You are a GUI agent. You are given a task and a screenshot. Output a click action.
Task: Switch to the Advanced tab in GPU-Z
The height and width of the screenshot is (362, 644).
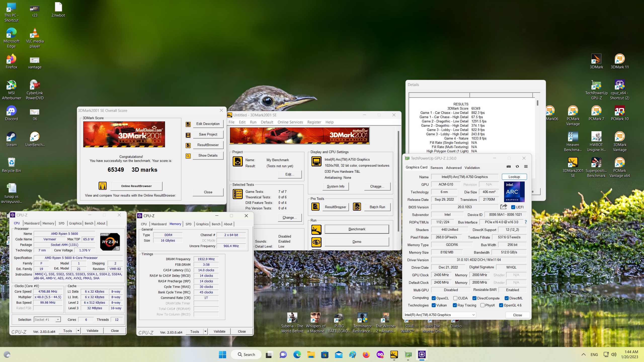click(x=454, y=168)
